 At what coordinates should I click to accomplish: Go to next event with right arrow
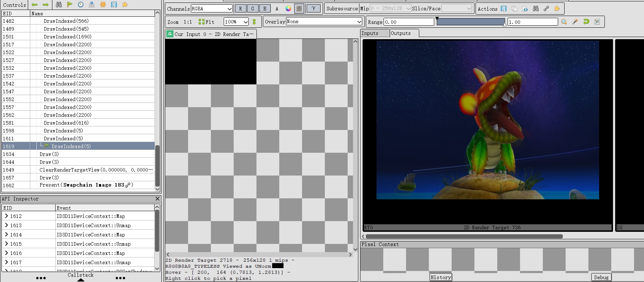point(46,5)
